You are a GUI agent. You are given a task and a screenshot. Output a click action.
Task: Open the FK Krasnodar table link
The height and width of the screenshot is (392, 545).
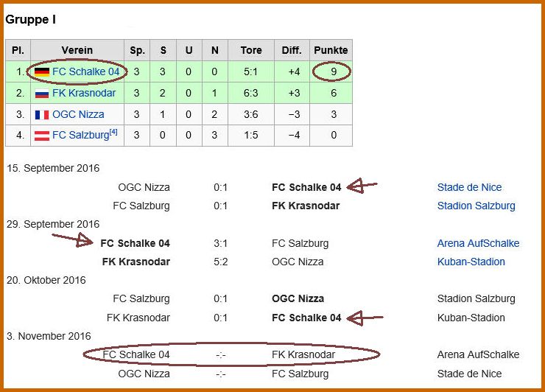point(87,94)
